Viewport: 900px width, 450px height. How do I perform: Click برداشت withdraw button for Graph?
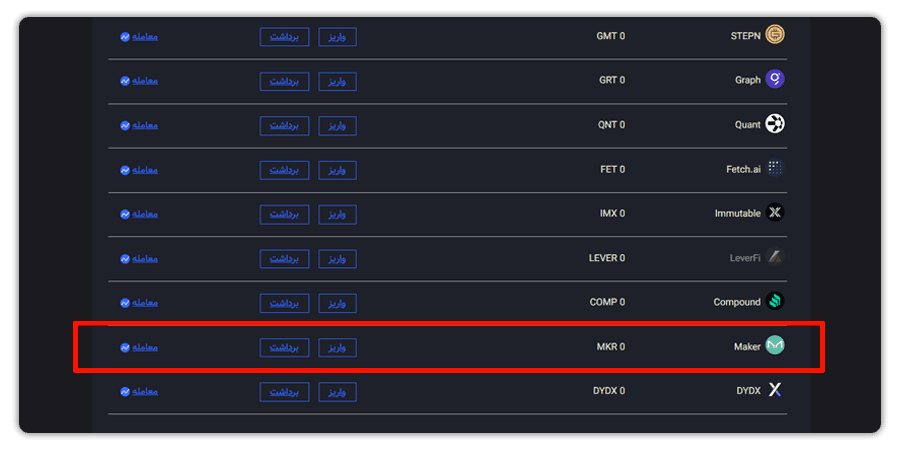point(284,81)
